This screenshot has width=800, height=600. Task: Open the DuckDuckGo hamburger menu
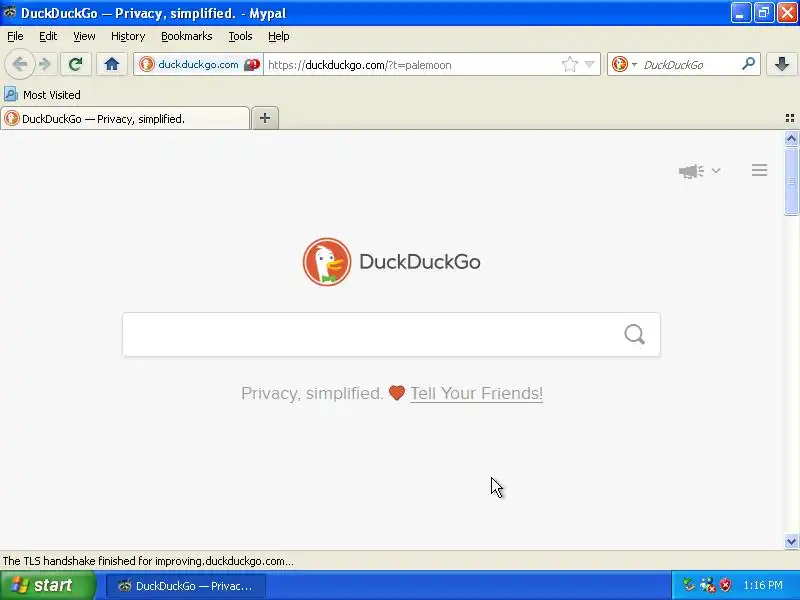(759, 170)
